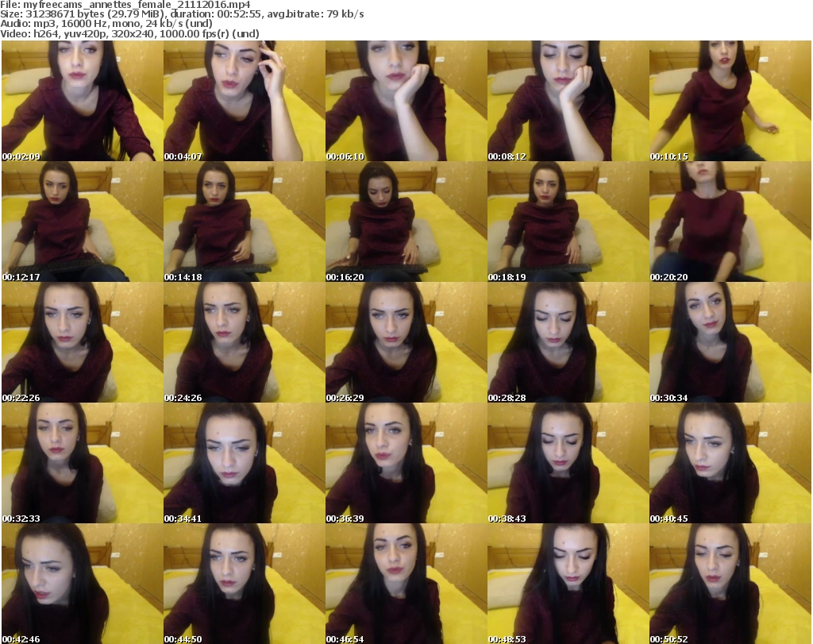Select the thumbnail stamped 00:06:10
Image resolution: width=813 pixels, height=644 pixels.
point(406,101)
